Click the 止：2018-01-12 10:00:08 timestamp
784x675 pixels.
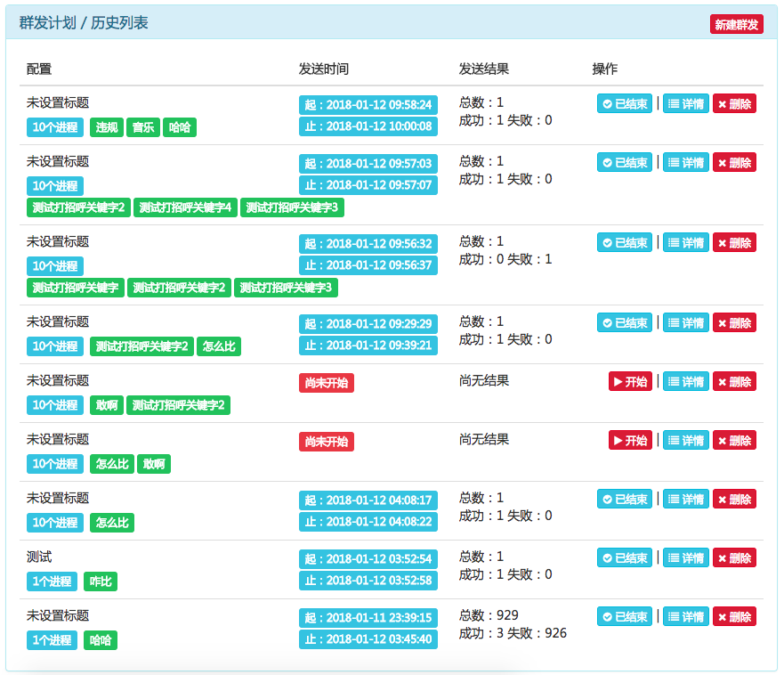coord(368,126)
